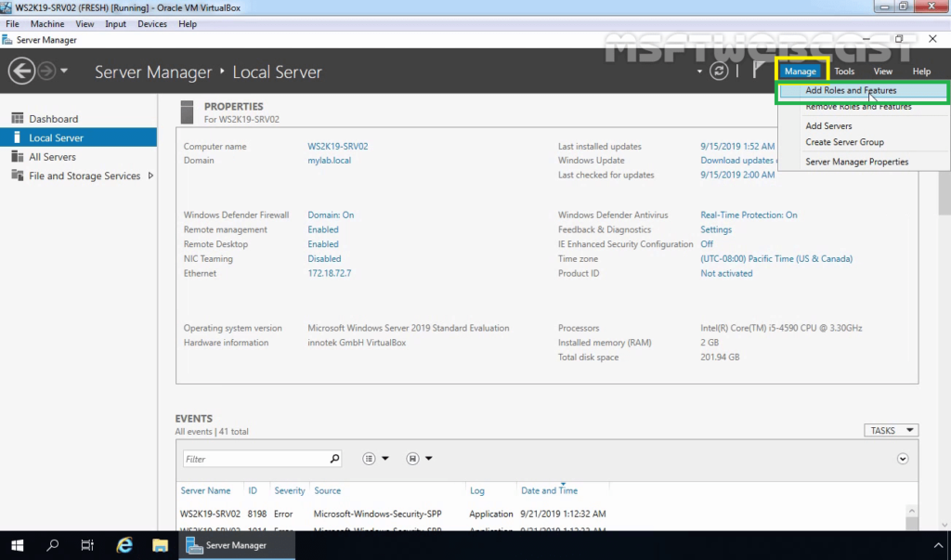Open the notifications flag icon

pyautogui.click(x=758, y=71)
